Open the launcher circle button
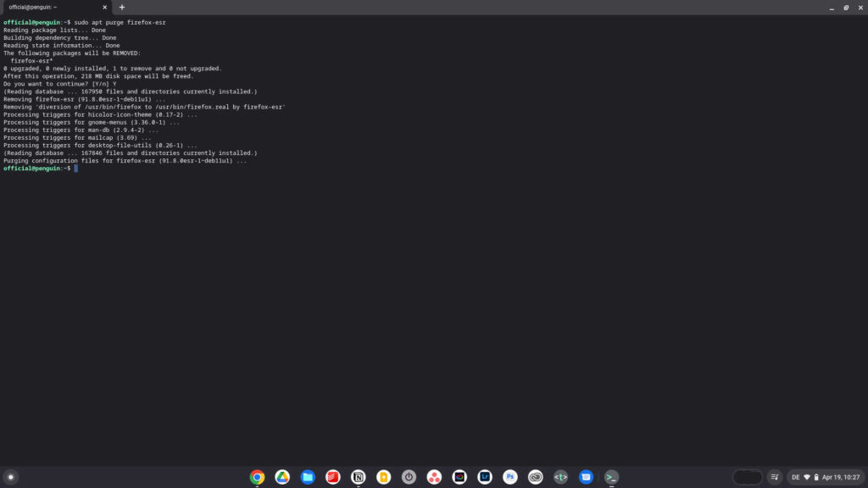868x488 pixels. tap(11, 477)
